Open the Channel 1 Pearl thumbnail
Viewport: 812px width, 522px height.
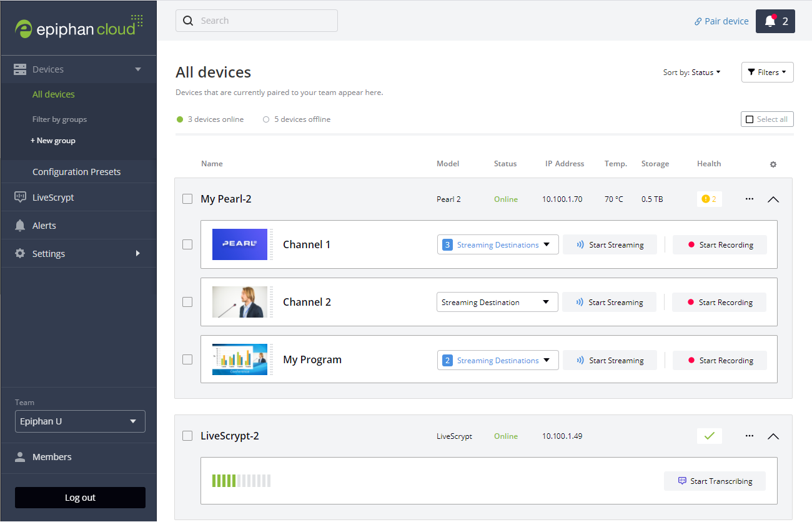coord(240,244)
